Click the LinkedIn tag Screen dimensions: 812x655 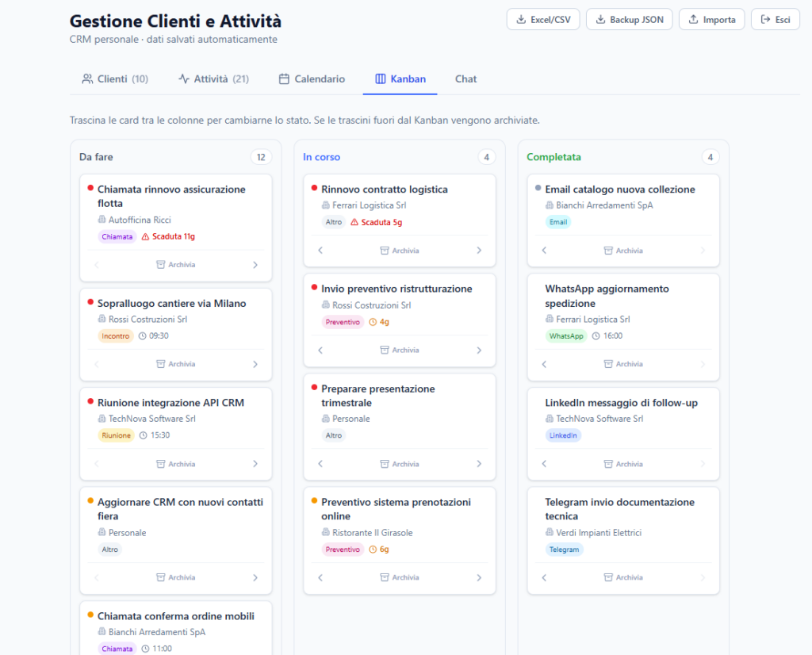coord(563,435)
